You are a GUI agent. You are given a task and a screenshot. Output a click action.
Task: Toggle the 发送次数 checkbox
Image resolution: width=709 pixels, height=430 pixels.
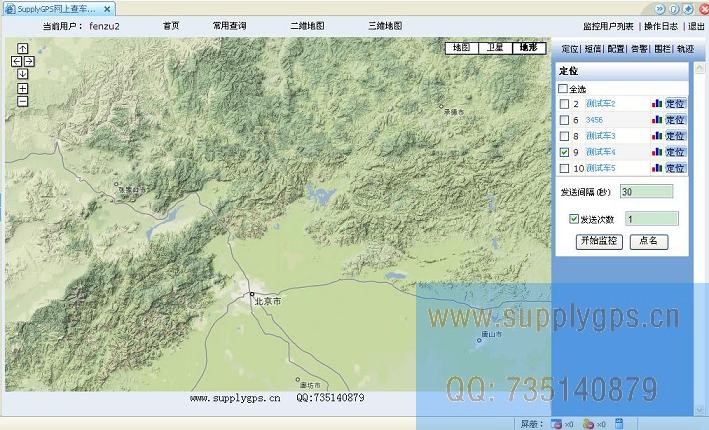573,219
